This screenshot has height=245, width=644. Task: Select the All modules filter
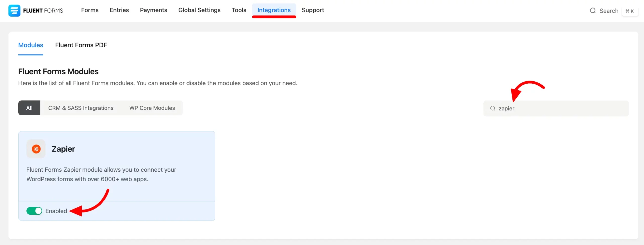(29, 108)
